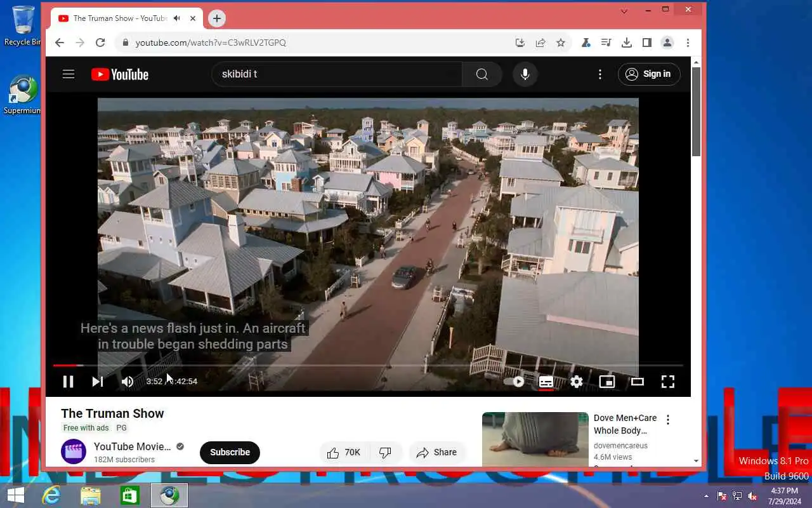
Task: Click the video timestamp 3:52
Action: pyautogui.click(x=154, y=382)
